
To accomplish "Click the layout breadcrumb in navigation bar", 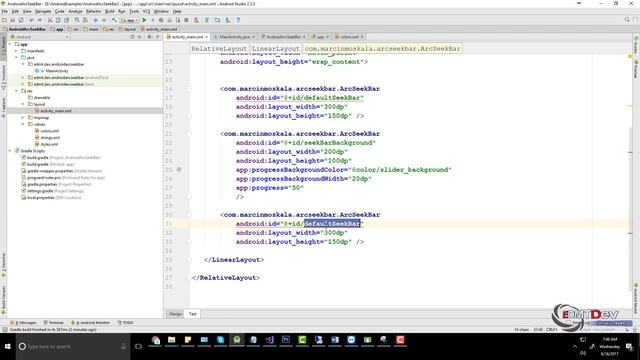I will coord(128,29).
